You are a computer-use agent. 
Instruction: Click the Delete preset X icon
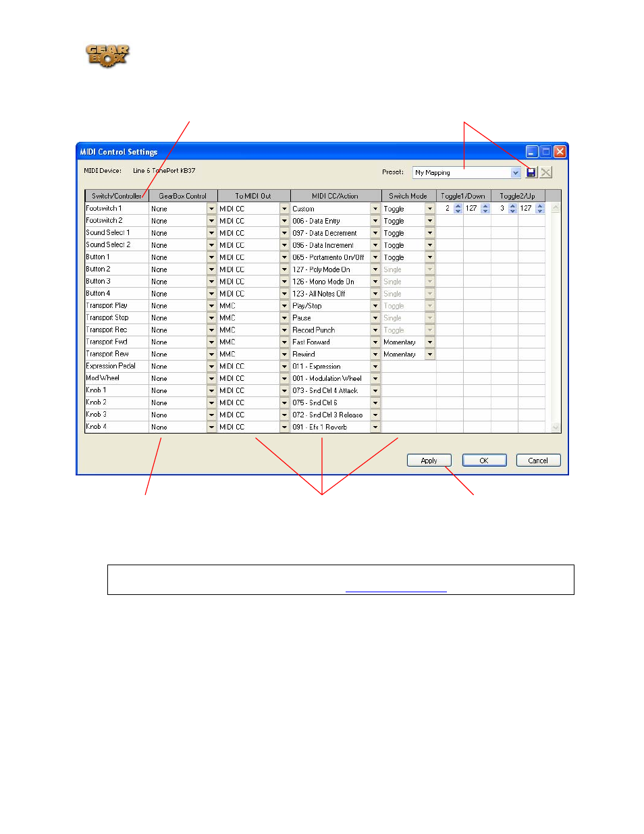546,173
